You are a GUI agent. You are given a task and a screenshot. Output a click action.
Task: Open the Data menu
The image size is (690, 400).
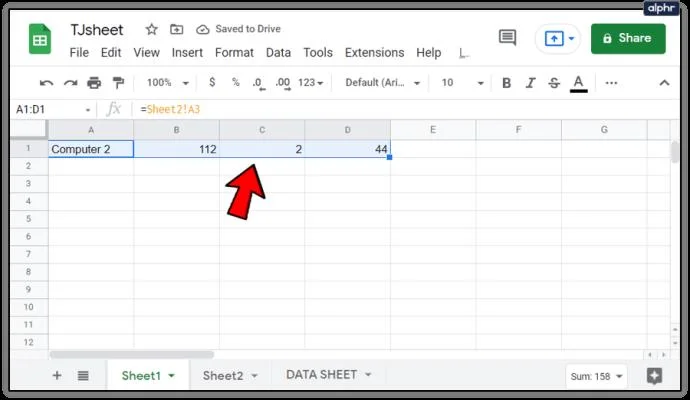pyautogui.click(x=278, y=53)
